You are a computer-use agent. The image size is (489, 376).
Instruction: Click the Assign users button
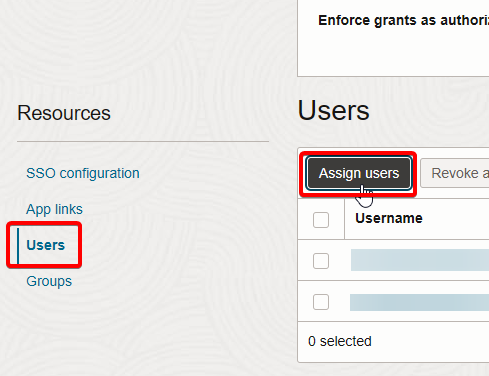click(359, 173)
